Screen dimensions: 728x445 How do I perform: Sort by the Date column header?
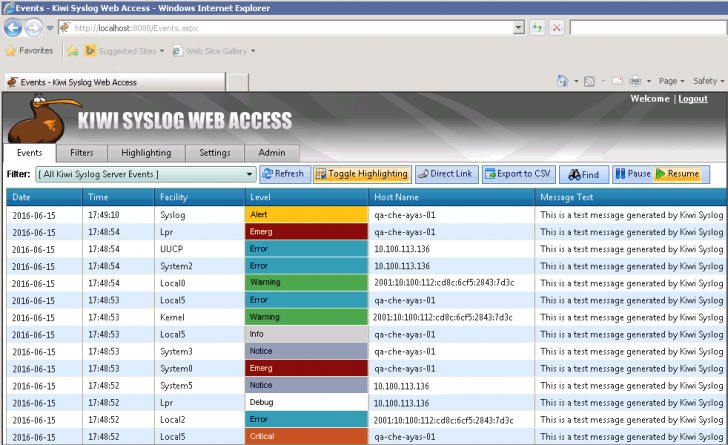44,197
